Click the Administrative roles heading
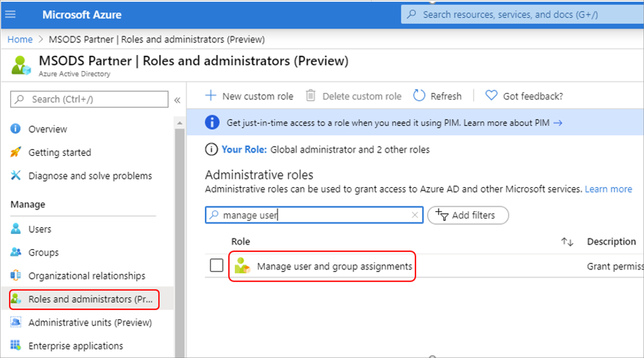644x358 pixels. 259,175
